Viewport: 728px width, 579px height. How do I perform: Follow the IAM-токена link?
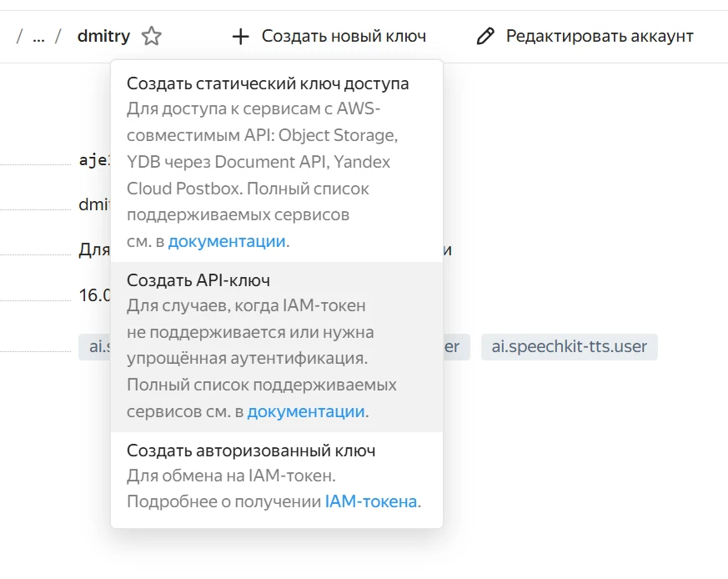pos(371,502)
